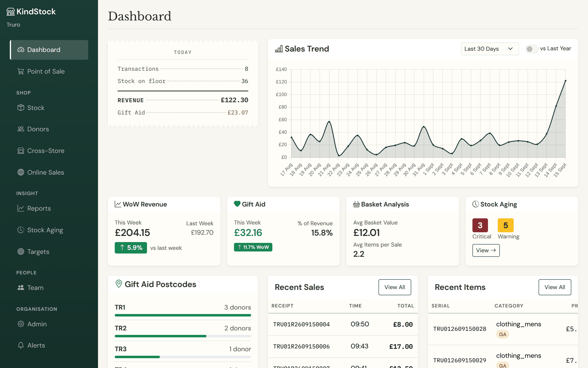
Task: Open the Team page
Action: pos(49,287)
